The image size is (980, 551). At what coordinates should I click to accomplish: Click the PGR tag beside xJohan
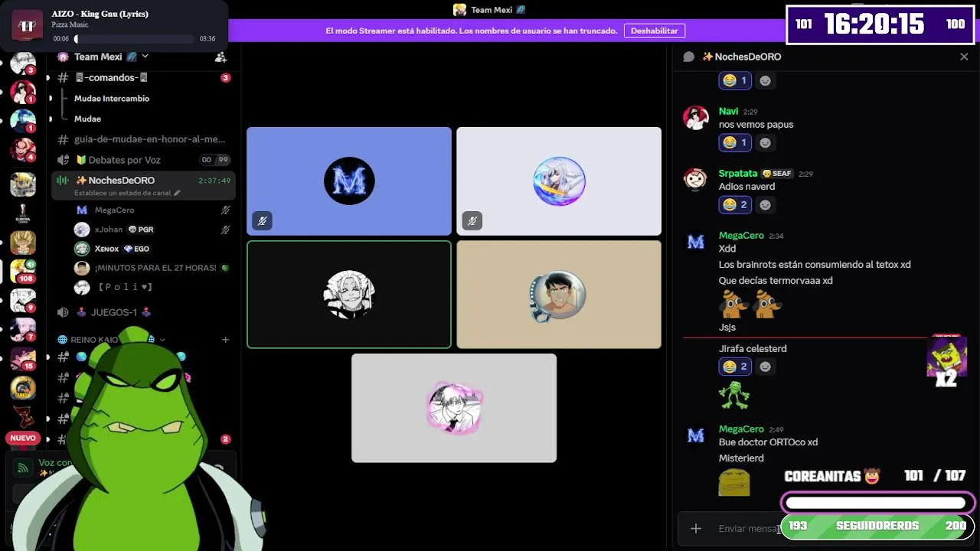point(141,230)
